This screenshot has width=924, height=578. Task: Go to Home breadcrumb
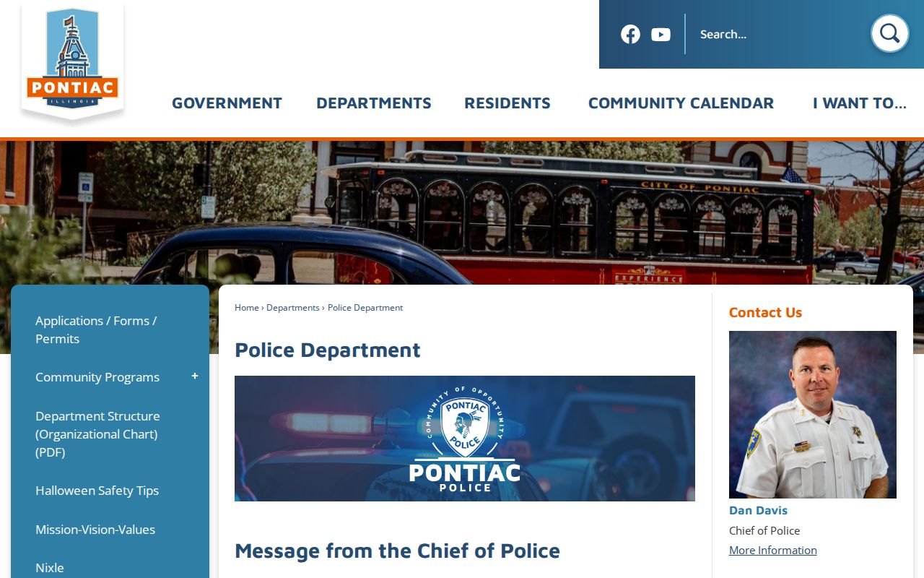click(x=246, y=307)
